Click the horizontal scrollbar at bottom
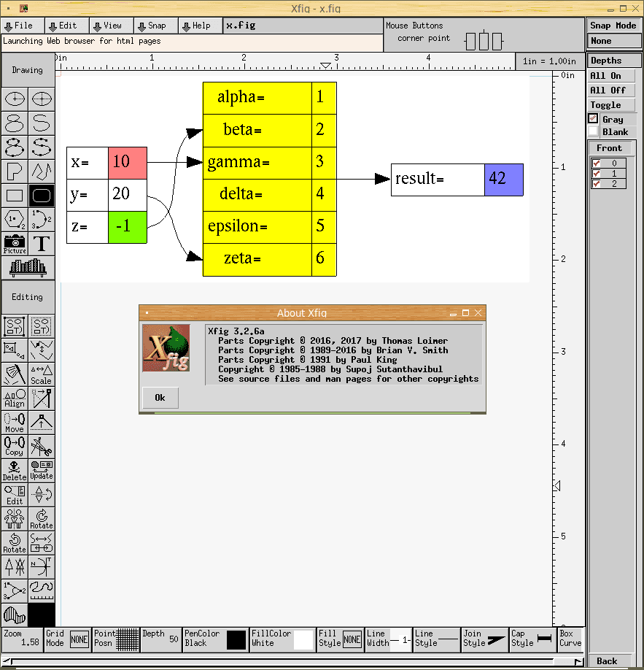This screenshot has width=644, height=670. tap(292, 661)
